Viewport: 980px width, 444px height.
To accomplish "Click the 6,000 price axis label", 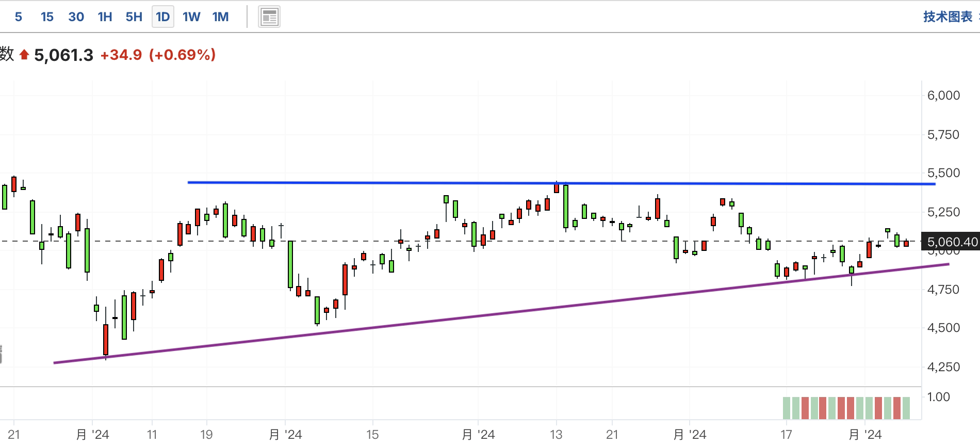I will pos(943,96).
